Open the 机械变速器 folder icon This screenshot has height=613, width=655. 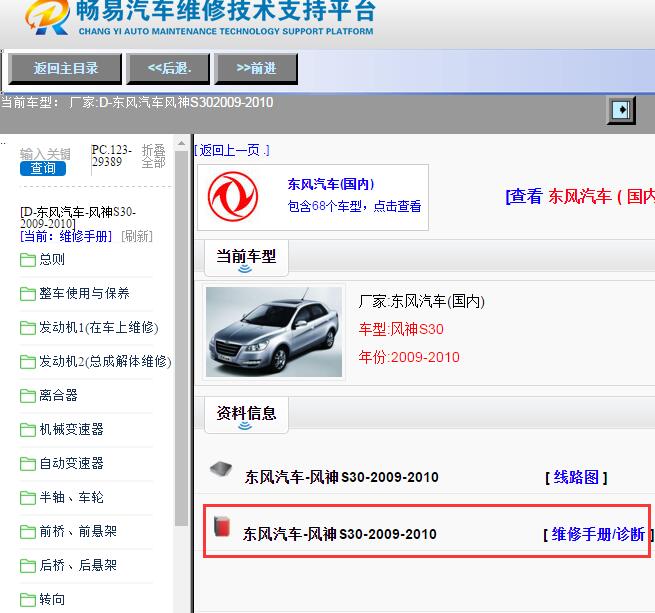[x=28, y=430]
